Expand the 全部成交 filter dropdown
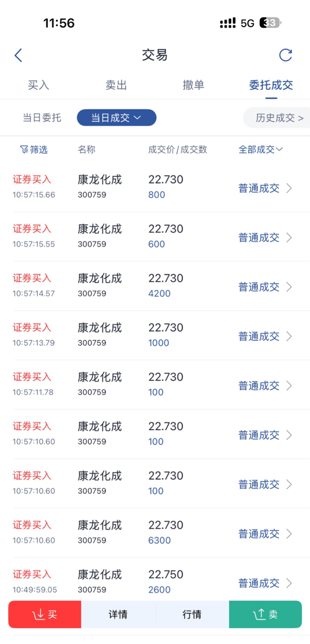310x644 pixels. point(260,150)
